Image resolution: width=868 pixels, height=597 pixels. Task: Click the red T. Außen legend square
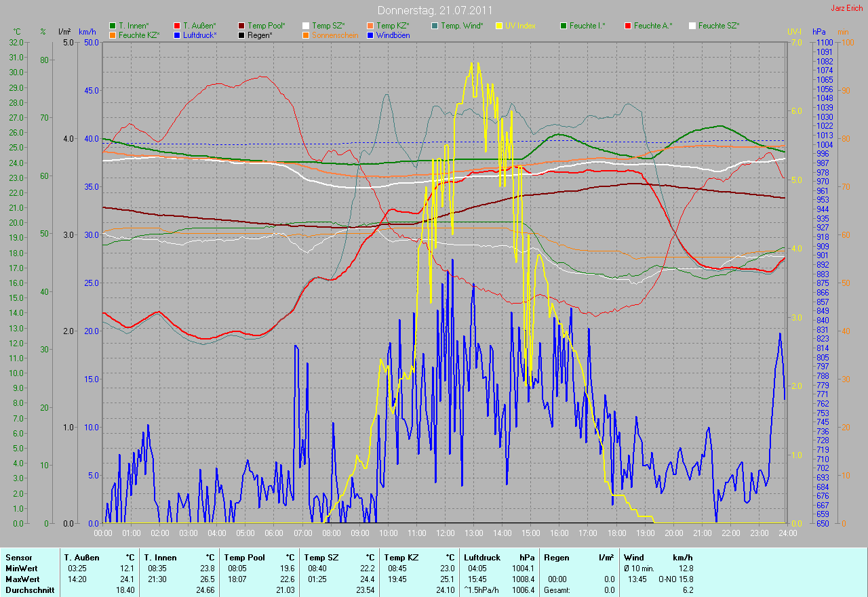[178, 26]
